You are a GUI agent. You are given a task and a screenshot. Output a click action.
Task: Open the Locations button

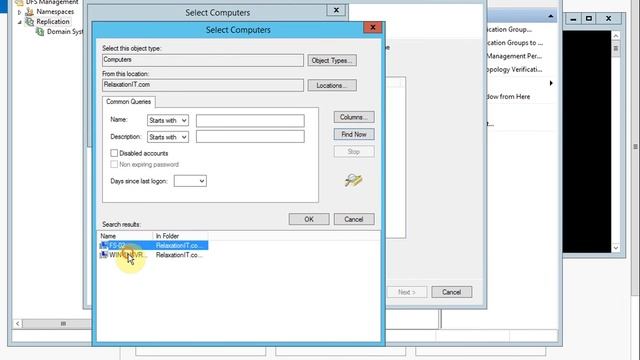pos(332,85)
